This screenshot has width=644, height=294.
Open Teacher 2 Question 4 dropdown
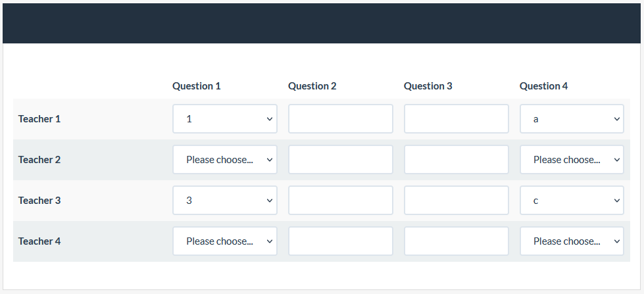click(572, 160)
